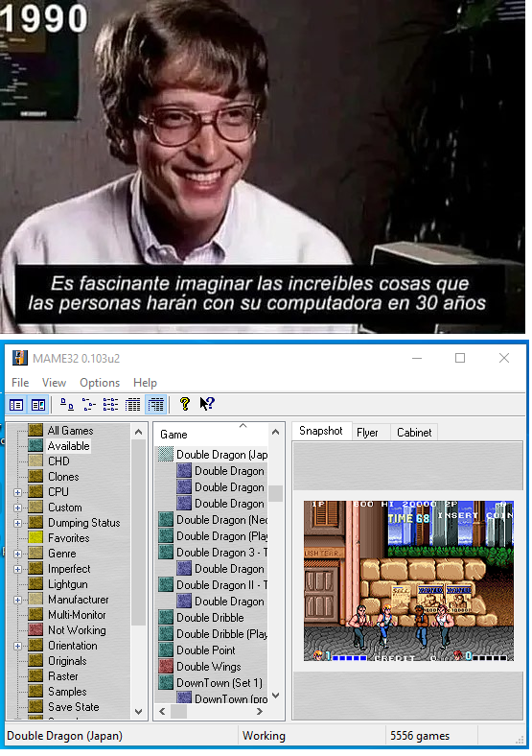This screenshot has height=756, width=532.
Task: Toggle the screenshot pane toolbar icon
Action: coord(38,406)
